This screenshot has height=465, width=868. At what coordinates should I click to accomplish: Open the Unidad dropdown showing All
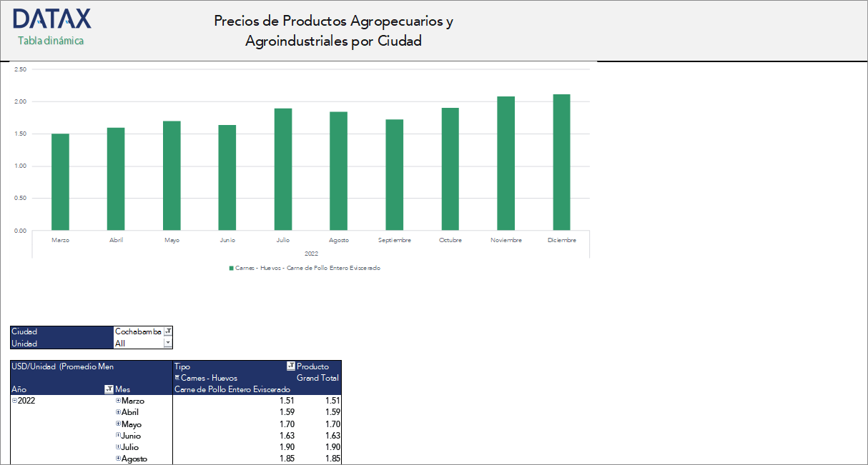point(167,342)
